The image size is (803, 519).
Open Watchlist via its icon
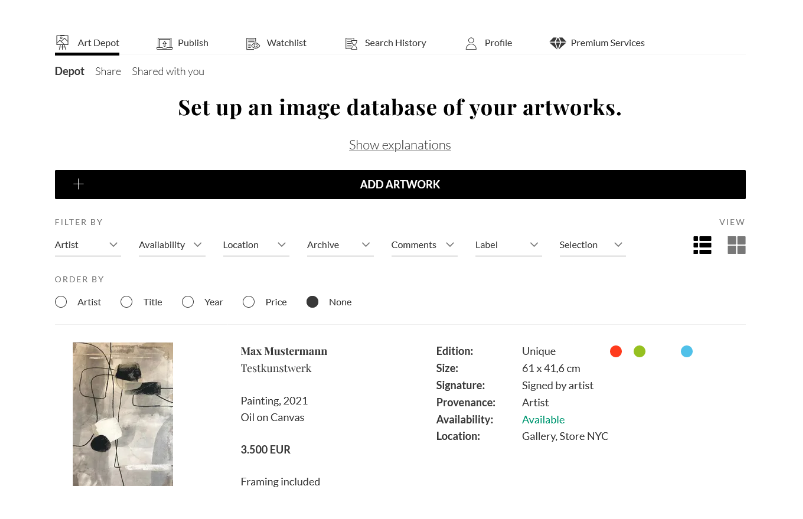pyautogui.click(x=253, y=44)
